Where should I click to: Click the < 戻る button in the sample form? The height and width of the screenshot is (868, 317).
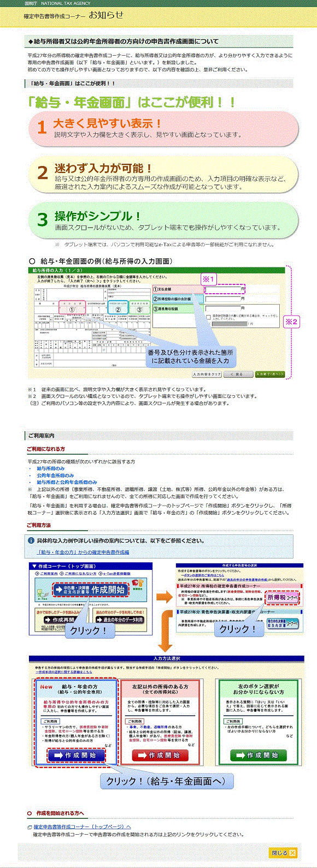(x=239, y=374)
